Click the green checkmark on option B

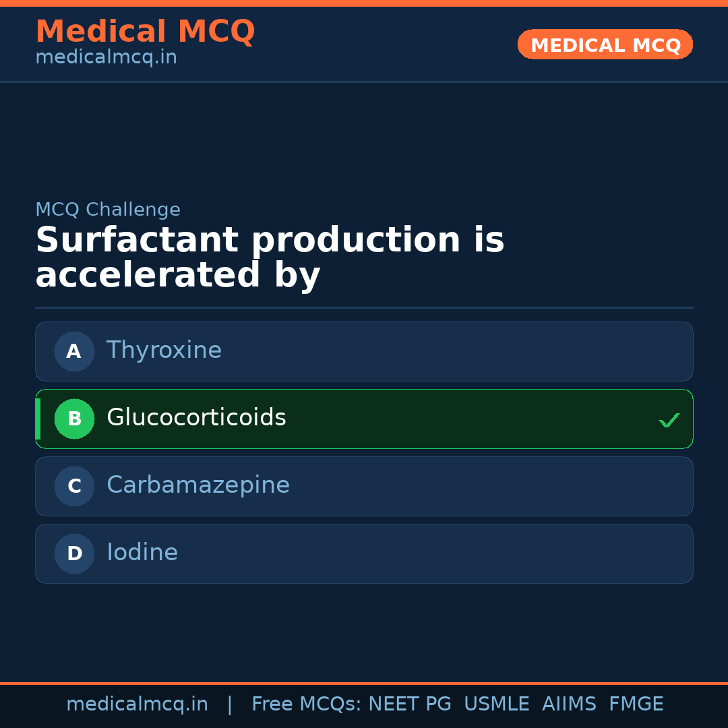click(x=669, y=420)
